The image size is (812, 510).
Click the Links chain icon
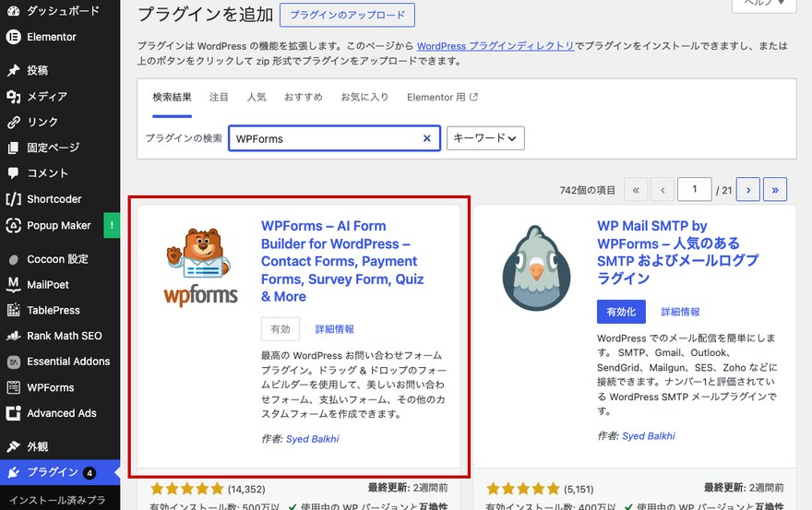tap(14, 122)
